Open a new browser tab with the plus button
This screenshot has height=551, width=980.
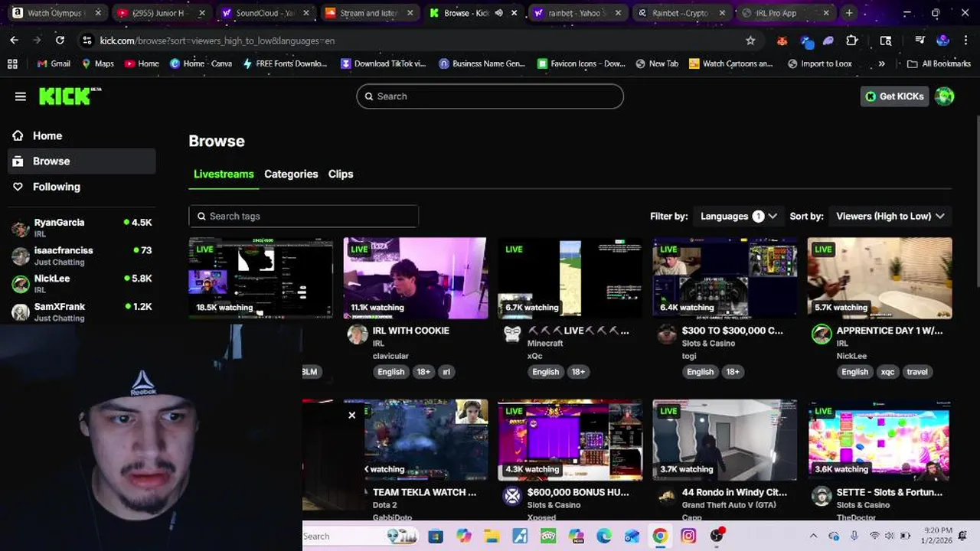coord(849,13)
